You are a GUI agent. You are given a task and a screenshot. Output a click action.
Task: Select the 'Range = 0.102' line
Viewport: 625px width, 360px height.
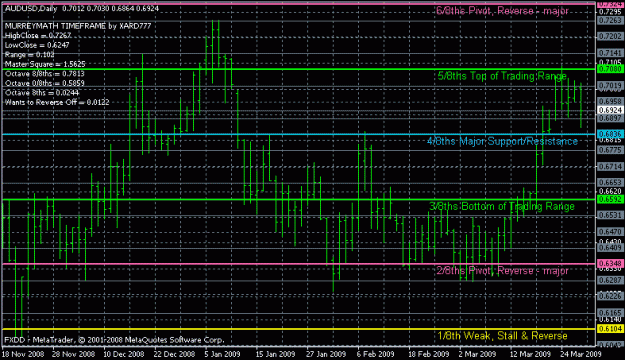[29, 55]
